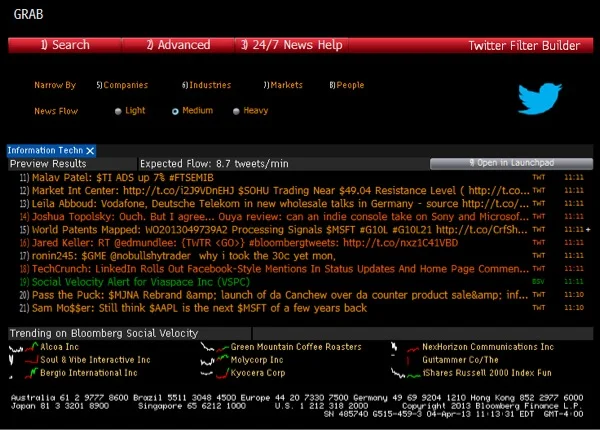
Task: Click Expected Flow 8.7 tweets/min text
Action: [x=214, y=164]
